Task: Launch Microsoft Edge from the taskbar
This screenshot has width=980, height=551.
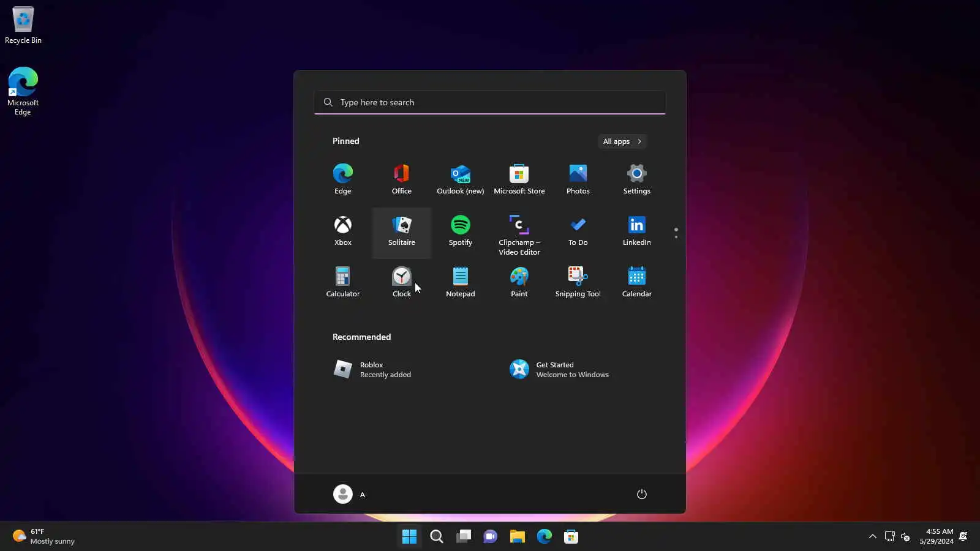Action: 545,537
